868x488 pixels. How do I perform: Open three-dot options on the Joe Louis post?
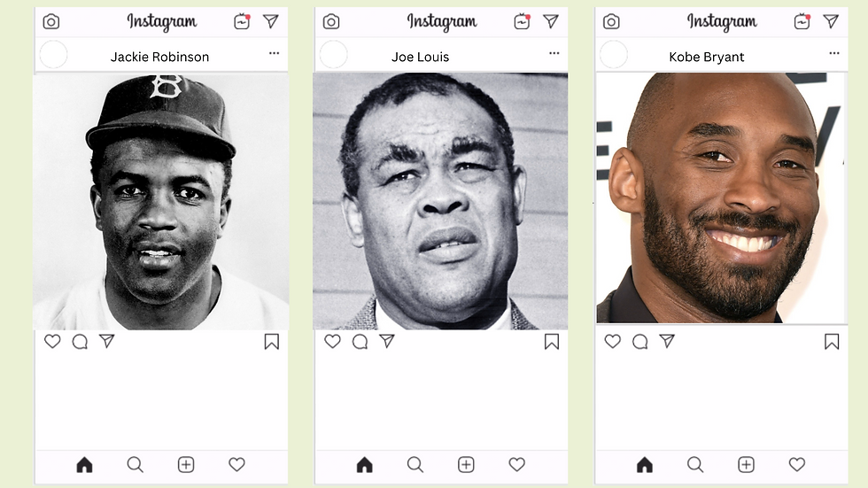(554, 53)
